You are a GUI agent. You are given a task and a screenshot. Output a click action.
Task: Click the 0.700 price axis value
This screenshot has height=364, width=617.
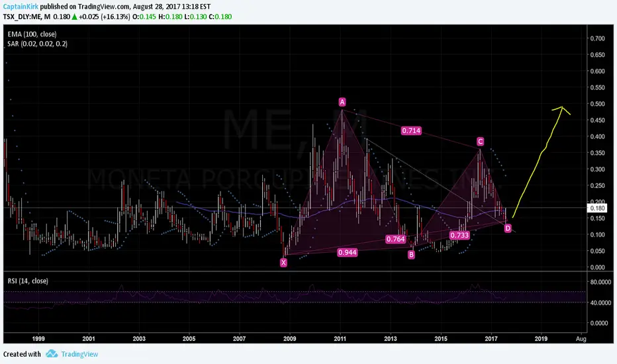(597, 38)
